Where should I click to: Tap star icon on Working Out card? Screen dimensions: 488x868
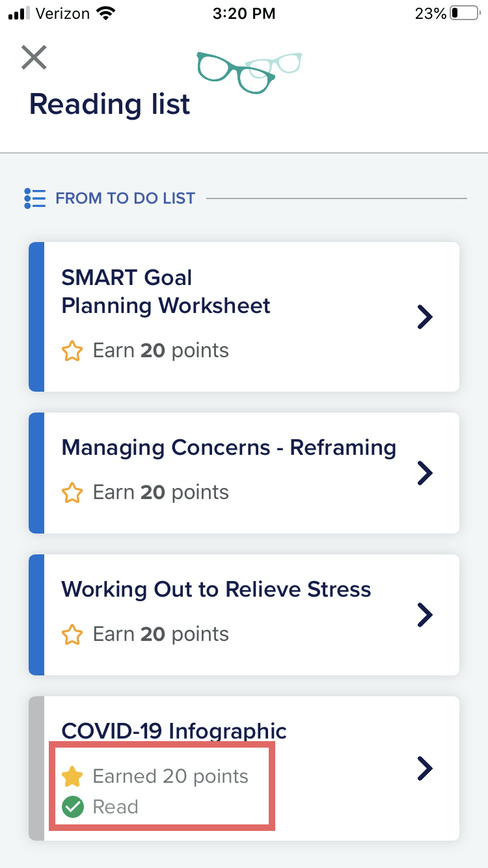click(x=72, y=635)
